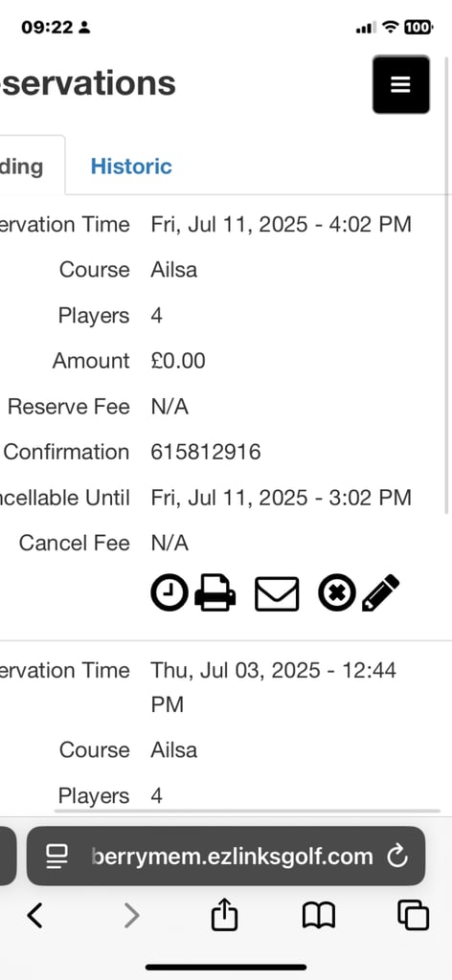
Task: Open Safari bookmarks book icon
Action: coord(319,916)
